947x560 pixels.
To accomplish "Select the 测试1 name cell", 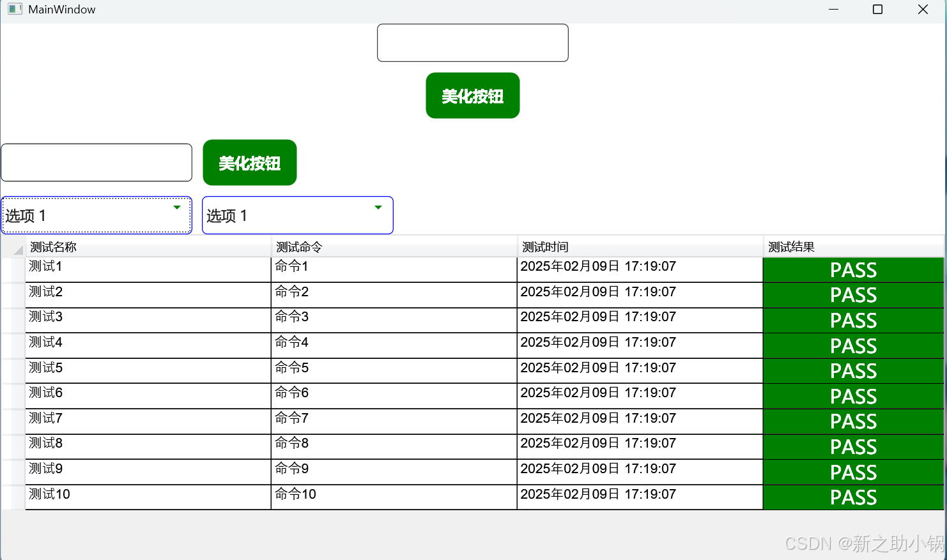I will tap(148, 269).
